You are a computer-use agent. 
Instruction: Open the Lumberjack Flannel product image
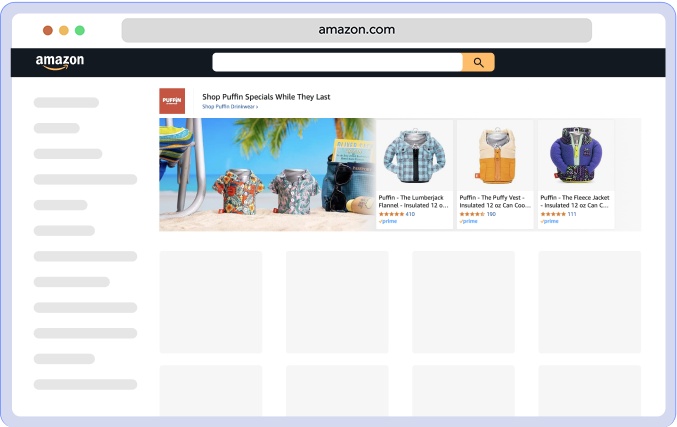[414, 155]
